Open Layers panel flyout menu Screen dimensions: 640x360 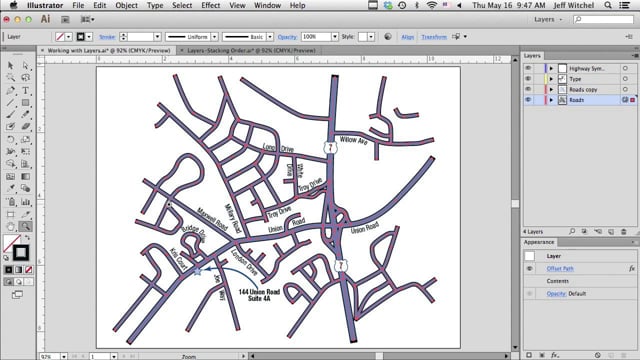coord(635,56)
